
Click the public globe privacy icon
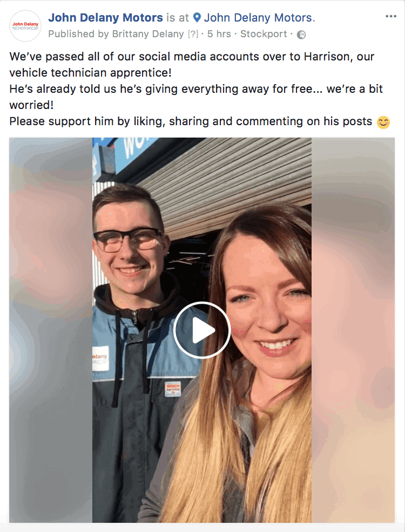click(301, 35)
